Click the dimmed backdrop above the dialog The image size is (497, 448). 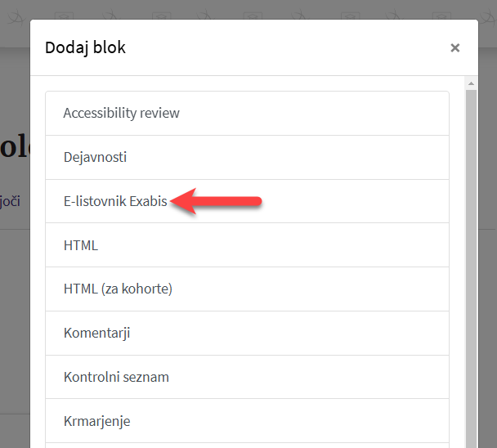tap(248, 9)
